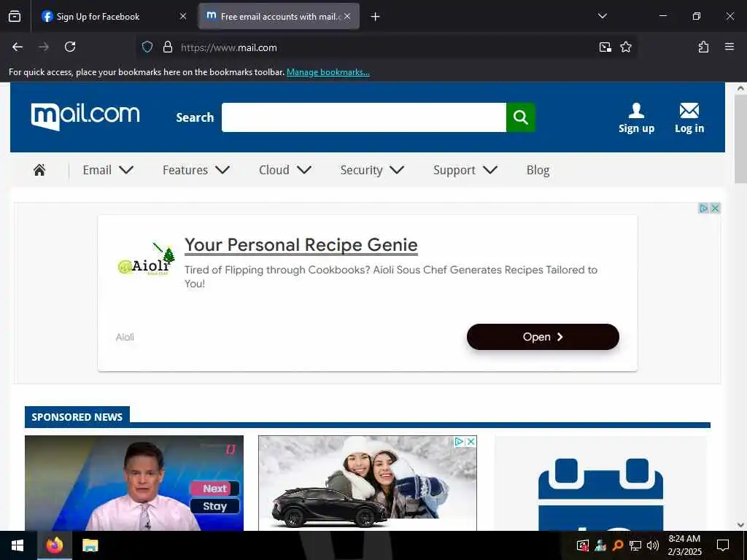Reload the current page
This screenshot has height=560, width=747.
70,47
